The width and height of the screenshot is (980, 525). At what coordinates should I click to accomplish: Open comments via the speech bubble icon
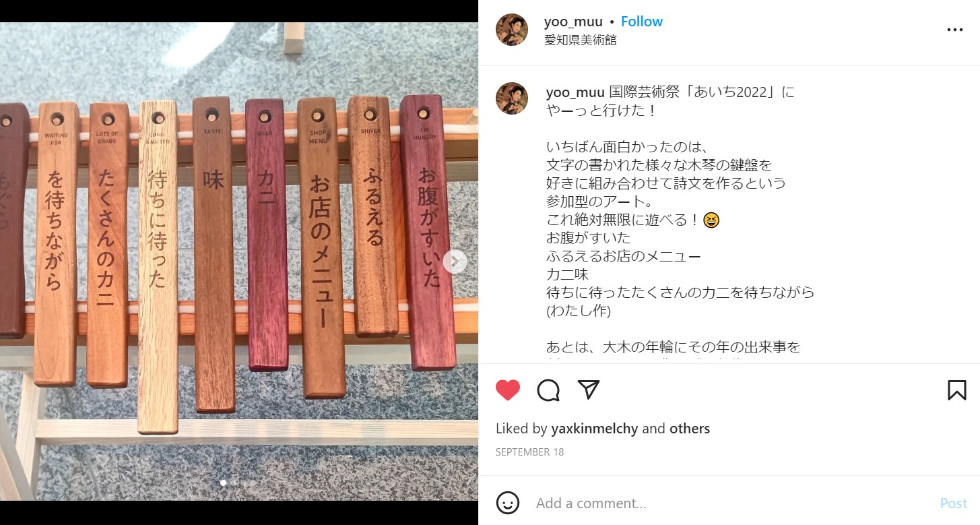(x=548, y=390)
